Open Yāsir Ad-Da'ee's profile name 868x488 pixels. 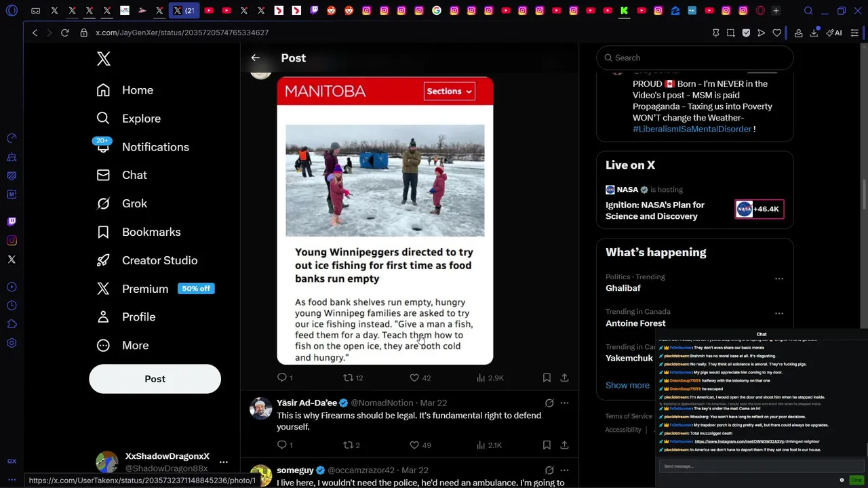[x=307, y=403]
